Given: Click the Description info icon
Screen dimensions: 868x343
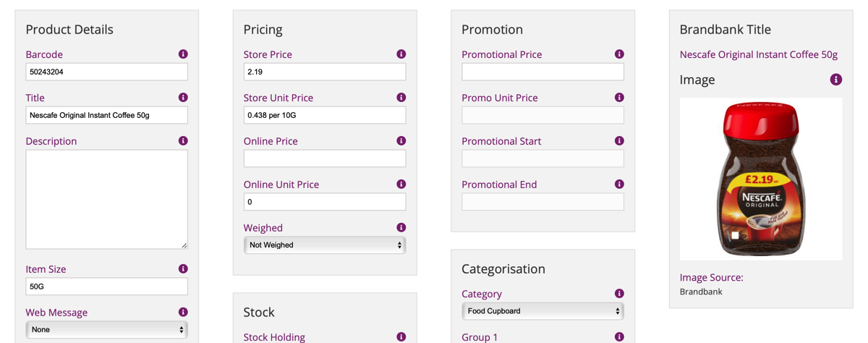Looking at the screenshot, I should pos(183,141).
